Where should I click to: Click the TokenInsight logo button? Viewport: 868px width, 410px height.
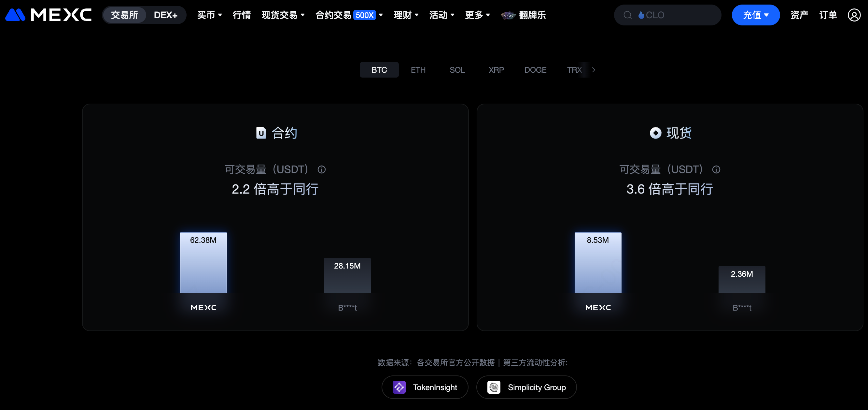[x=425, y=387]
